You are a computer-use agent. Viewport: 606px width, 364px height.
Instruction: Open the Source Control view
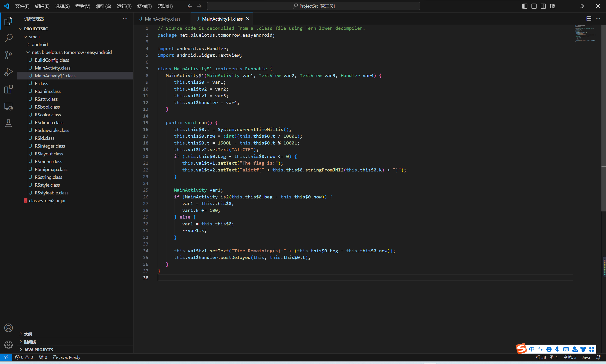click(x=8, y=55)
